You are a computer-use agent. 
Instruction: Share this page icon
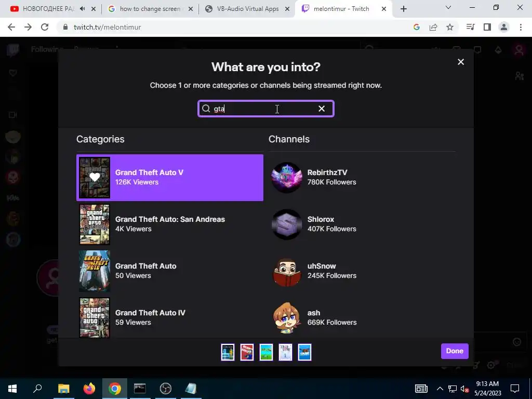coord(433,27)
